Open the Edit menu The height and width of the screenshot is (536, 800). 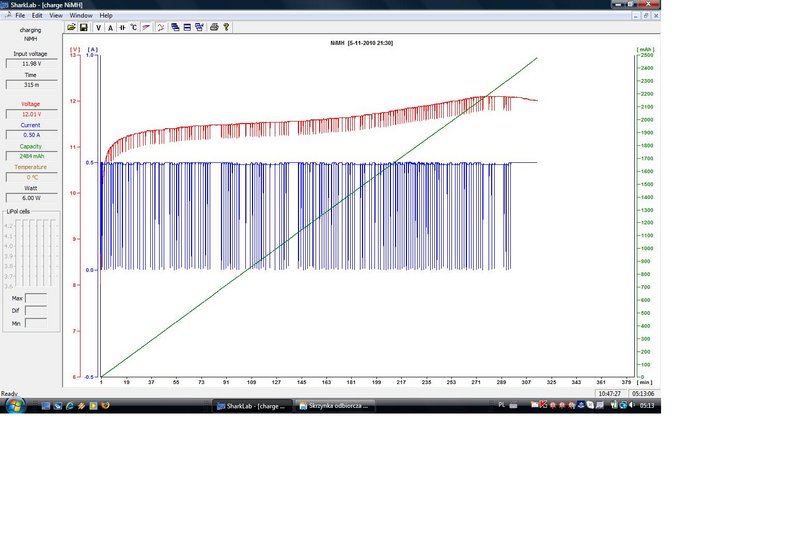pyautogui.click(x=37, y=16)
